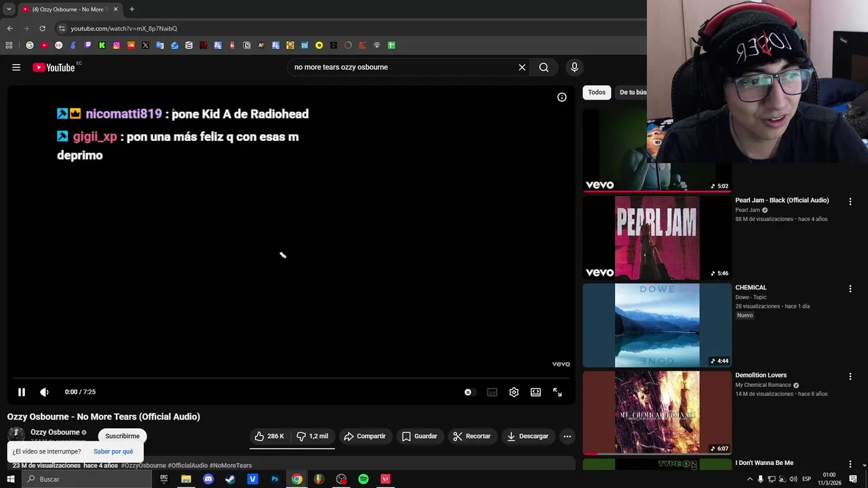Open the Kick bookmark
The image size is (868, 488).
click(102, 45)
